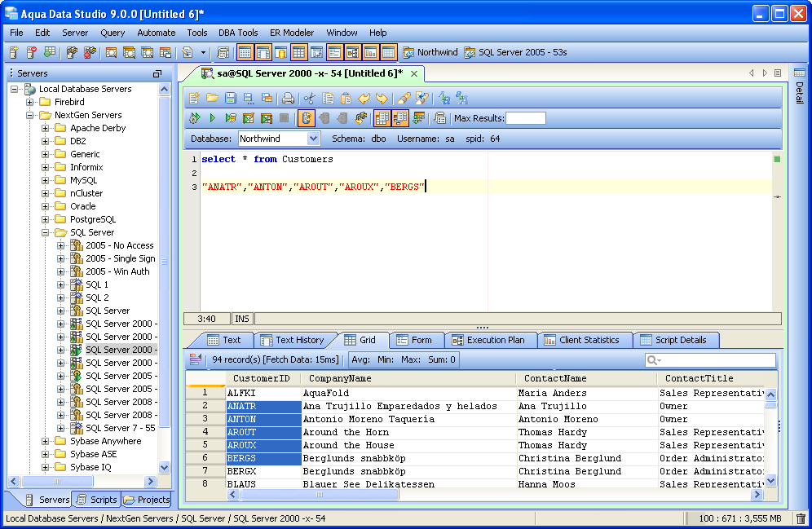Screen dimensions: 812x529
Task: Toggle the highlighted auto-commit button in query toolbar
Action: click(306, 118)
